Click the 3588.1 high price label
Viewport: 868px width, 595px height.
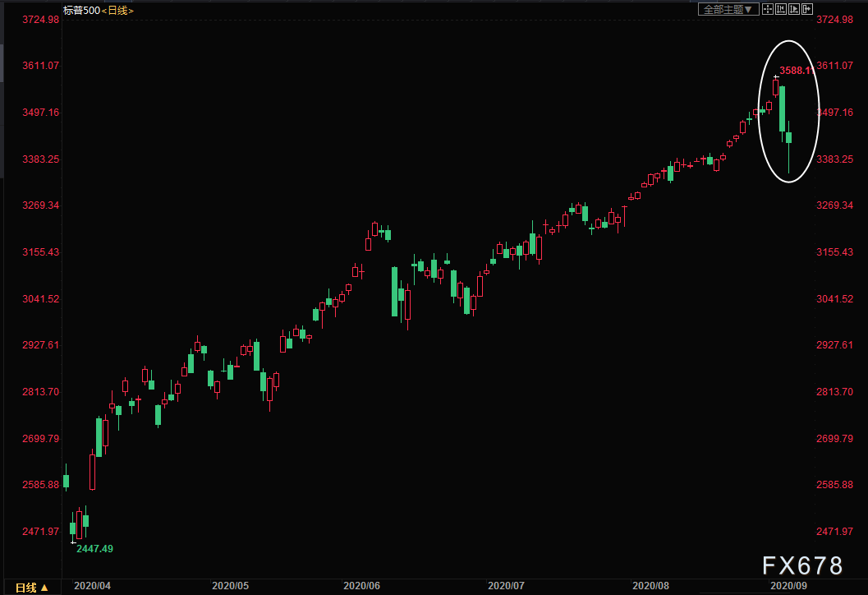795,71
